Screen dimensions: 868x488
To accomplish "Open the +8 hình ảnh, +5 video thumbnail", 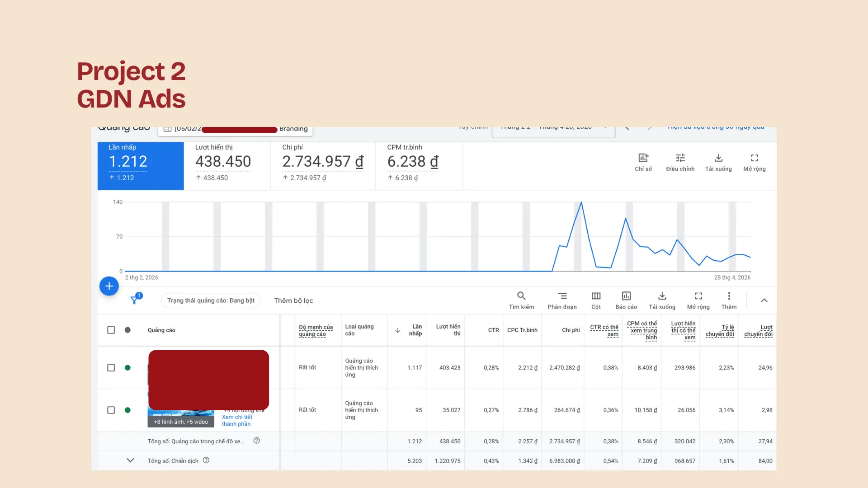I will tap(181, 419).
